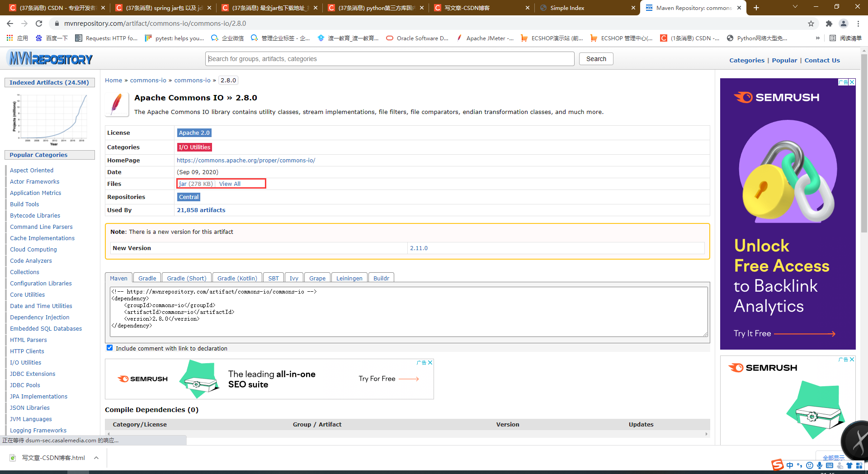Image resolution: width=868 pixels, height=474 pixels.
Task: Click the soft keyboard icon in the IME toolbar
Action: click(830, 465)
